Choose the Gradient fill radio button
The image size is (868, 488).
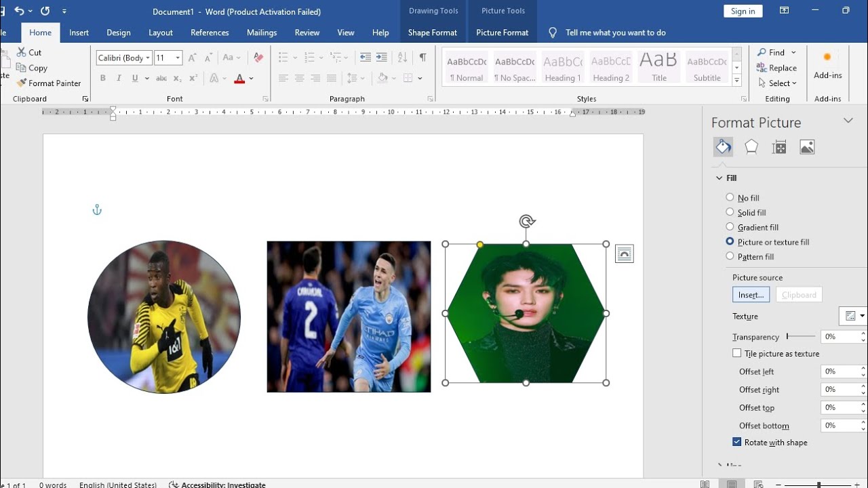pos(730,227)
